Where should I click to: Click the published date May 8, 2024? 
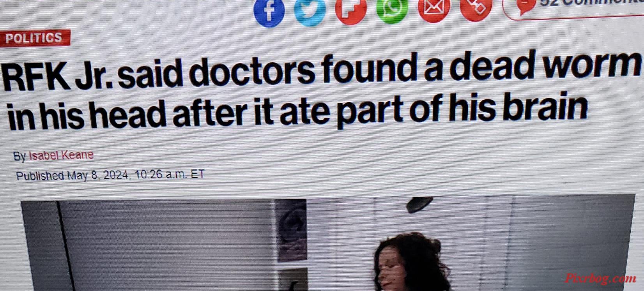pos(98,175)
